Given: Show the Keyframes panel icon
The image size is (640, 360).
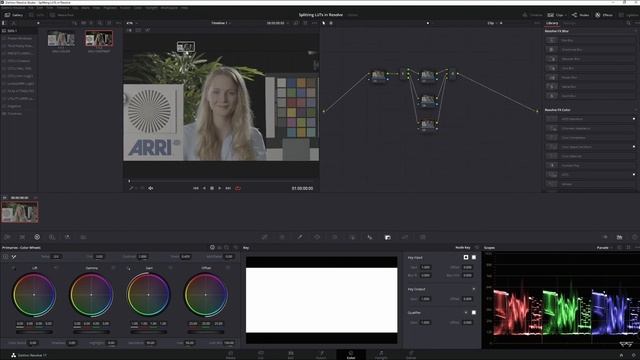Looking at the screenshot, I should pyautogui.click(x=605, y=237).
